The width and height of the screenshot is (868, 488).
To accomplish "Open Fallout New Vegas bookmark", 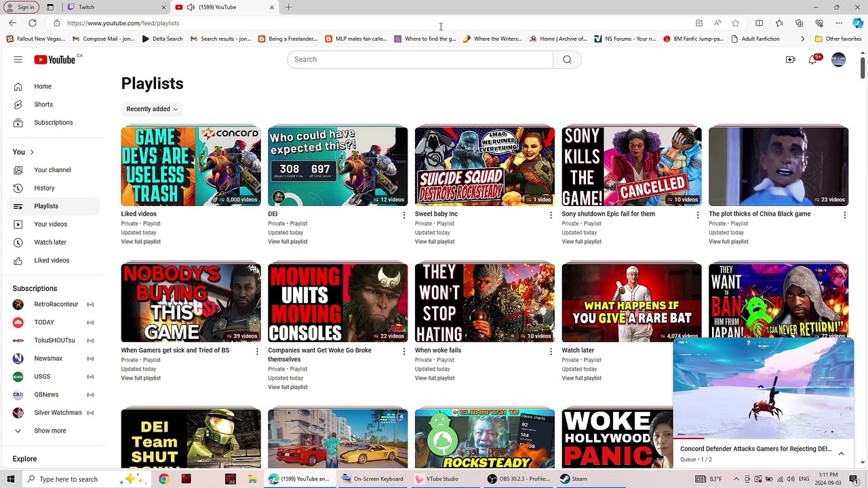I will pos(36,39).
